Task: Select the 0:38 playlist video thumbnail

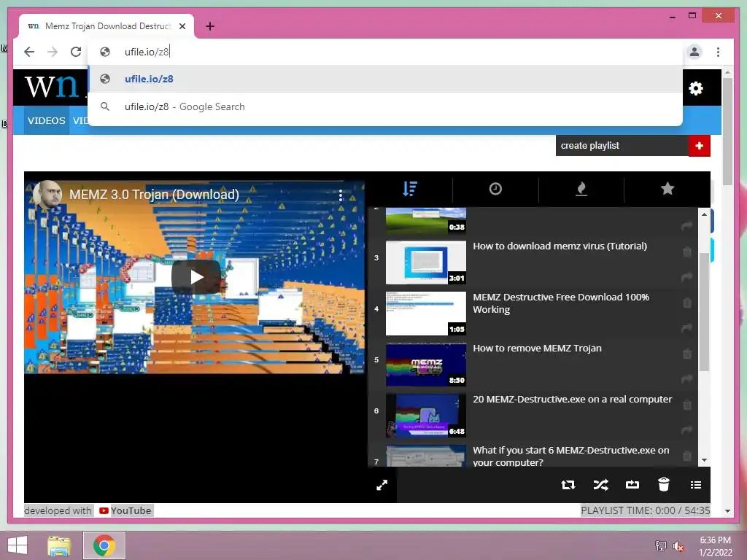Action: tap(425, 221)
